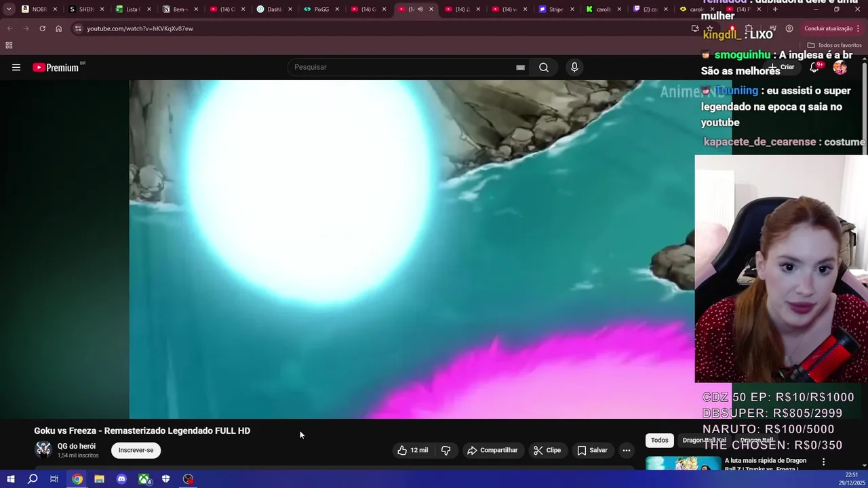868x488 pixels.
Task: Close the active YouTube tab
Action: pyautogui.click(x=431, y=9)
